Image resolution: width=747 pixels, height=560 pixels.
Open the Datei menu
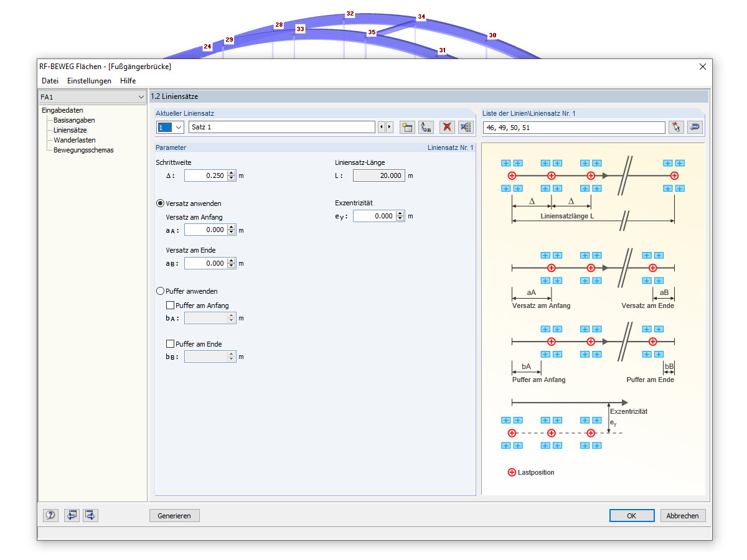tap(50, 81)
